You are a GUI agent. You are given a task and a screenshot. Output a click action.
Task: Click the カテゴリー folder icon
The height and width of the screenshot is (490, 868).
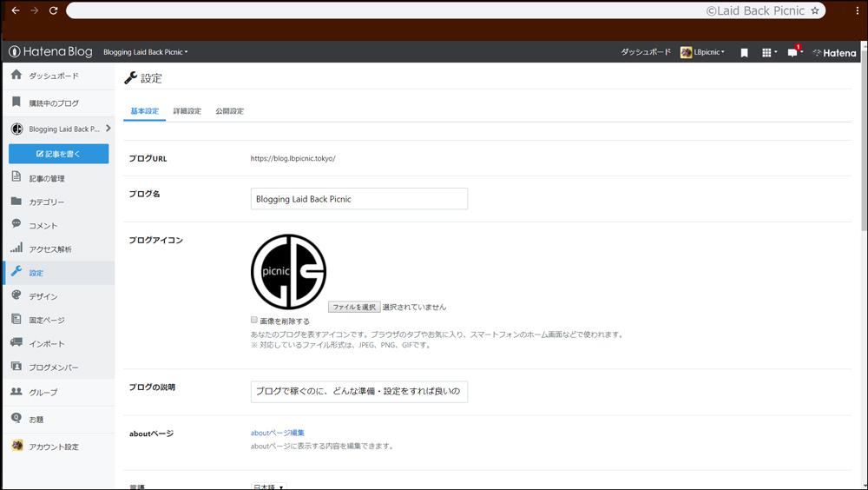[16, 202]
